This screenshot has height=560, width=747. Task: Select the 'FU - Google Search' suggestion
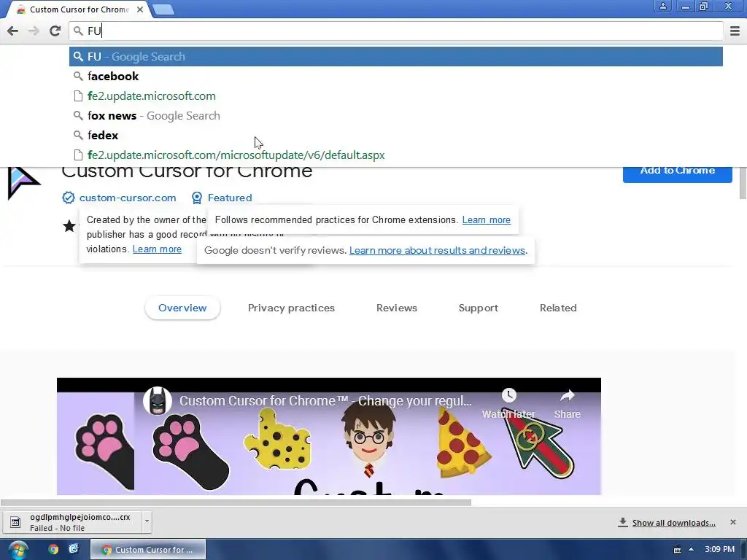click(396, 57)
